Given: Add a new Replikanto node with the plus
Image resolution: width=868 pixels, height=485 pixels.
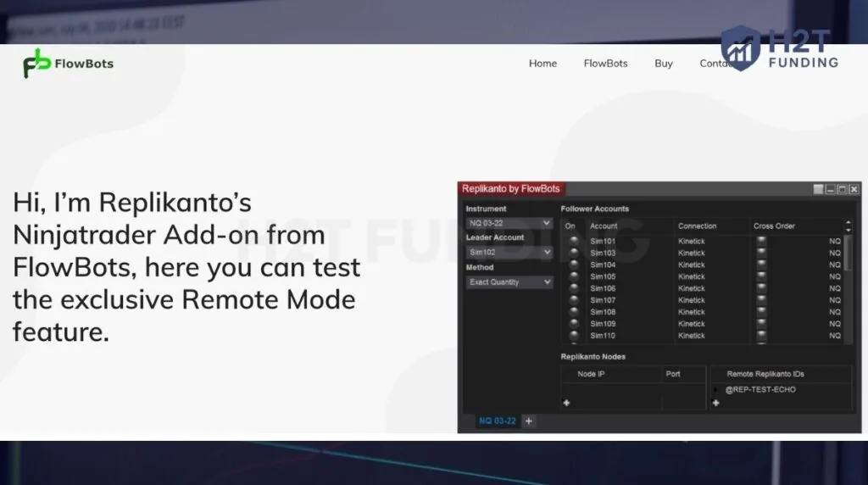Looking at the screenshot, I should click(566, 403).
